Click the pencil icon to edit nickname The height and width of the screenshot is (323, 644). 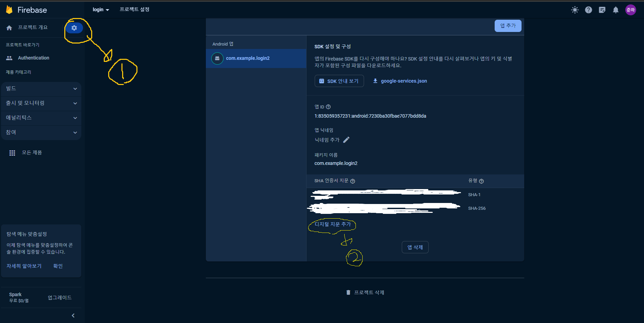[x=346, y=140]
